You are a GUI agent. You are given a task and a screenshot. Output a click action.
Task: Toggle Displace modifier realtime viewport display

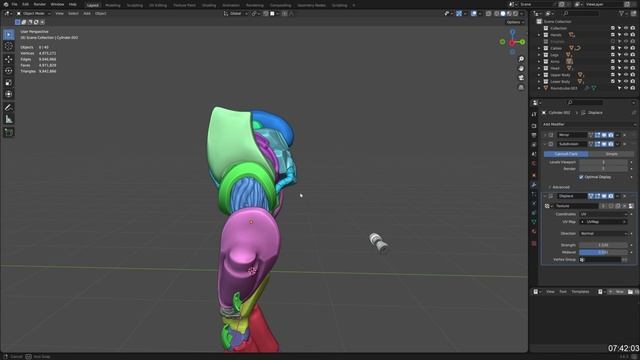[x=604, y=196]
